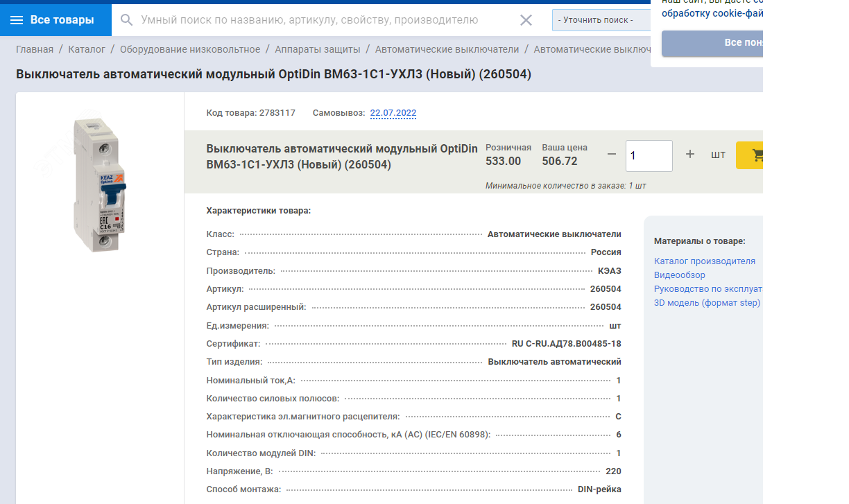Click certificate value RU C-RU.АД78.В00485-18
The image size is (849, 504).
[567, 343]
